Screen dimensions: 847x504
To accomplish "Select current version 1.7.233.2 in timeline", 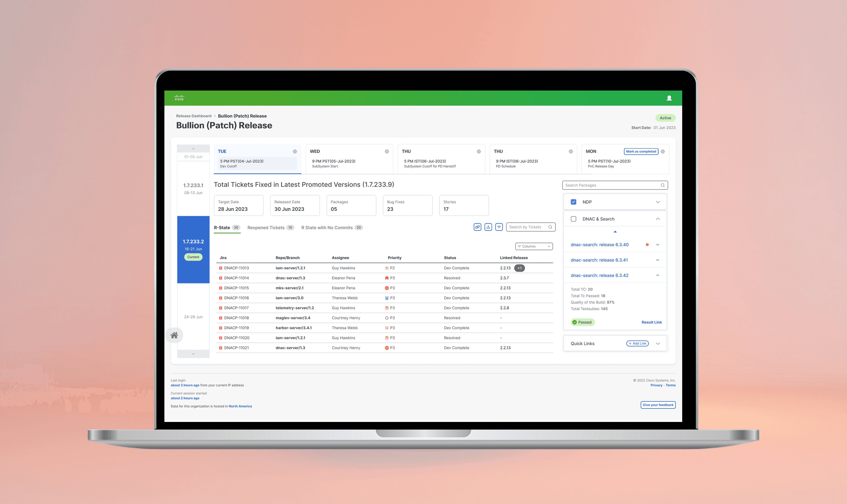I will (193, 250).
